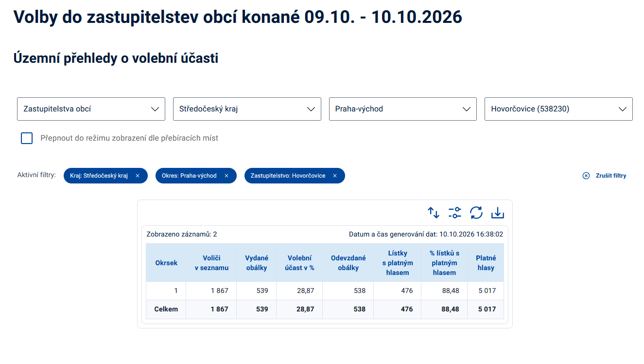Click the Zobrazeno záznamů: 2 text
The height and width of the screenshot is (364, 644).
(x=182, y=234)
